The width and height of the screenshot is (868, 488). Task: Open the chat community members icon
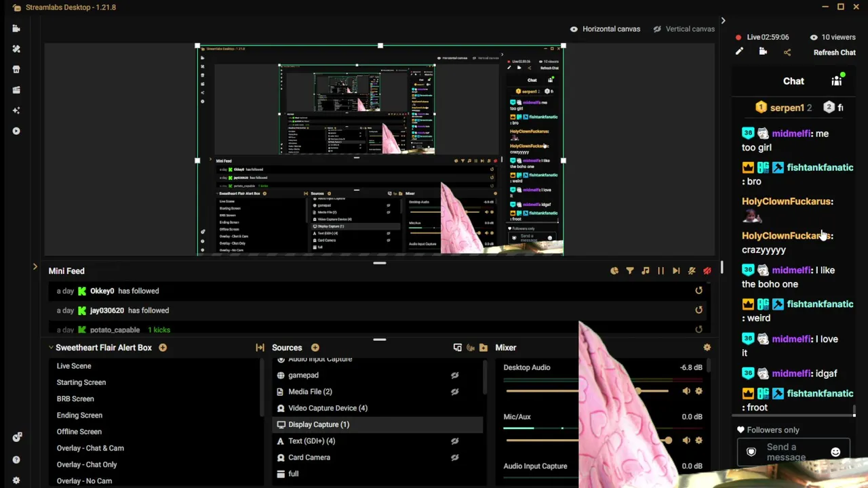837,81
